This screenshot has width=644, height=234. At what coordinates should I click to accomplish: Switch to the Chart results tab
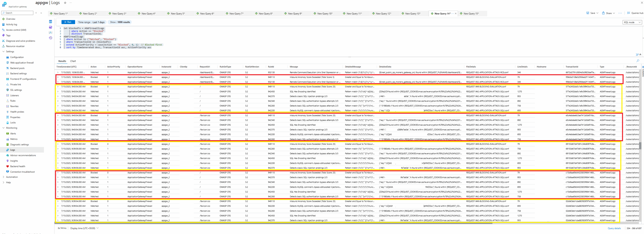(73, 61)
